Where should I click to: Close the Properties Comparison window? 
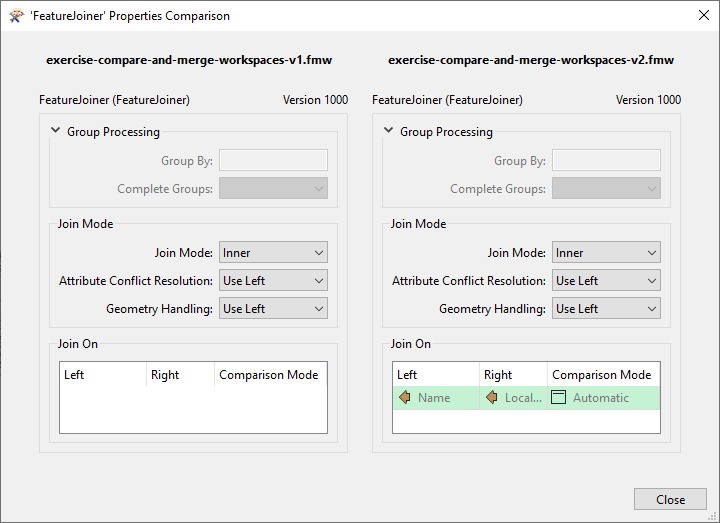670,499
